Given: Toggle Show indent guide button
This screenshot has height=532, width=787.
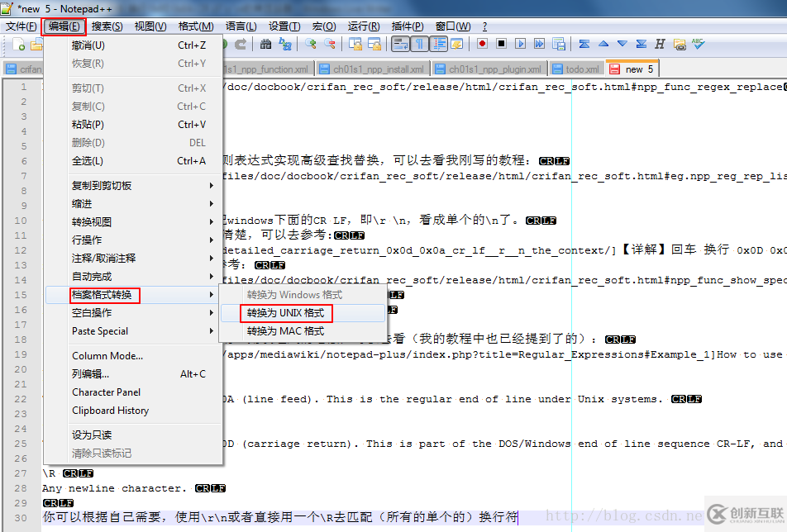Looking at the screenshot, I should (439, 44).
